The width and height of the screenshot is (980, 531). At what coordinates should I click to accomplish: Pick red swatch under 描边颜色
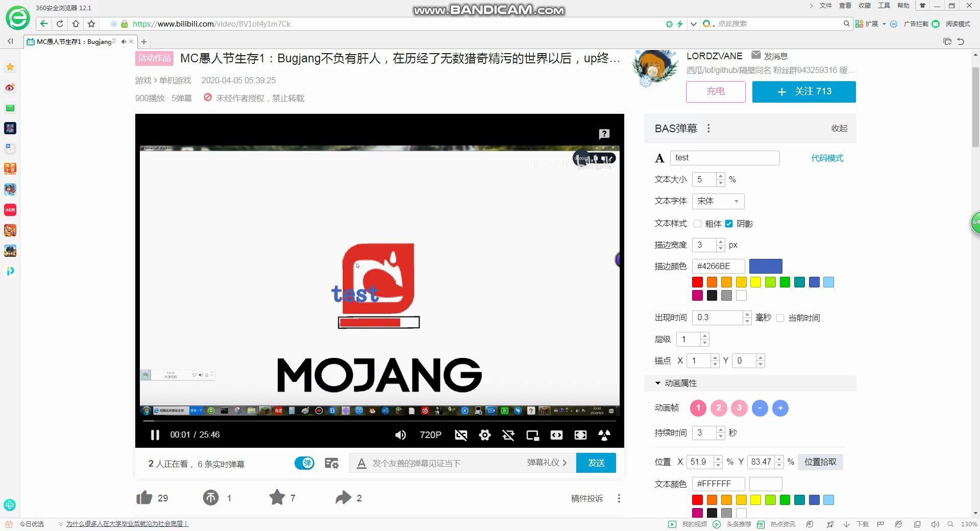(x=697, y=282)
